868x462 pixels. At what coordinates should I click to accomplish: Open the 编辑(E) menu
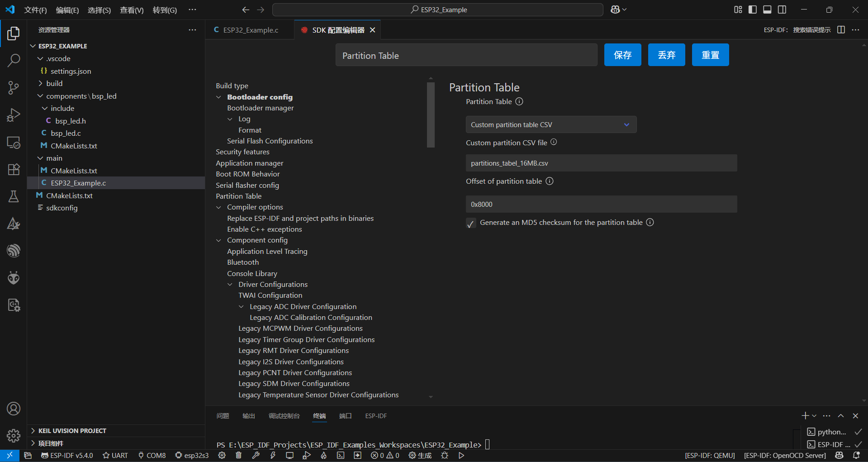point(67,10)
